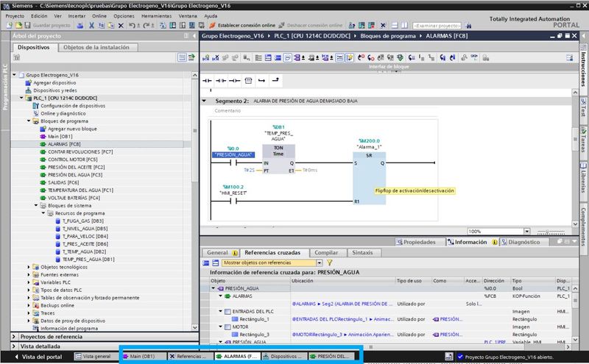Open the 100% zoom dropdown
The width and height of the screenshot is (589, 364).
[x=526, y=231]
